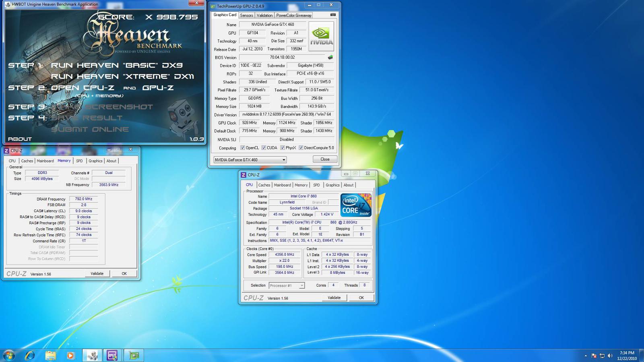The image size is (644, 362).
Task: Run Heaven "BASIC" DX9 benchmark
Action: pyautogui.click(x=117, y=65)
